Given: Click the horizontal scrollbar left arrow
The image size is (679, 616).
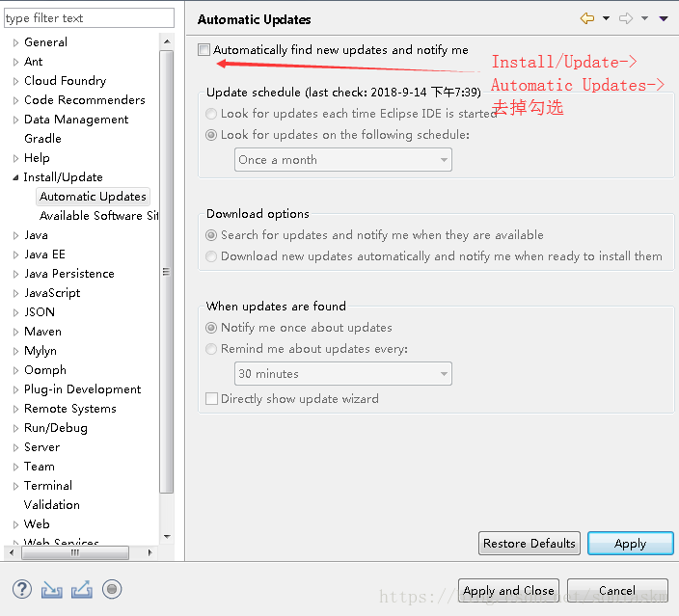Looking at the screenshot, I should (x=12, y=552).
